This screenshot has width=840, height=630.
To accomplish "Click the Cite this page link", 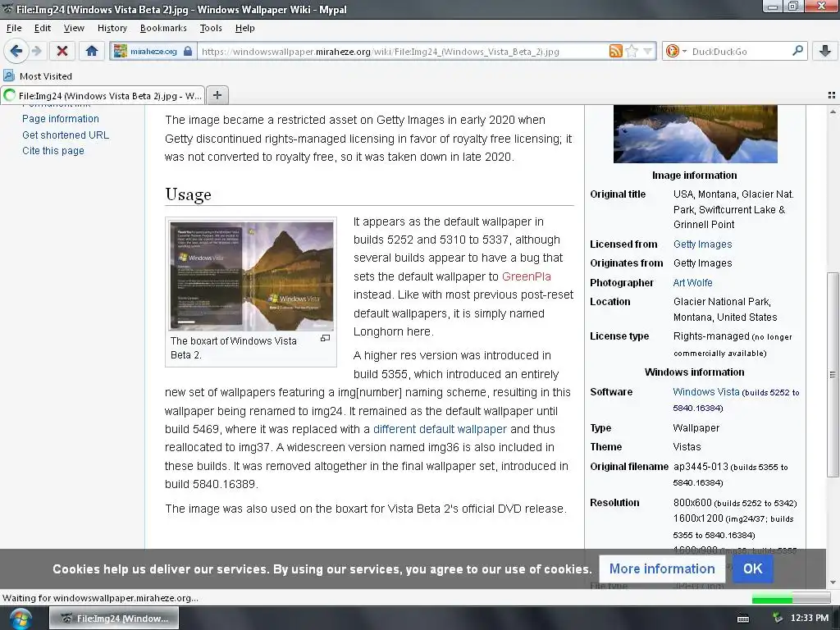I will [53, 151].
